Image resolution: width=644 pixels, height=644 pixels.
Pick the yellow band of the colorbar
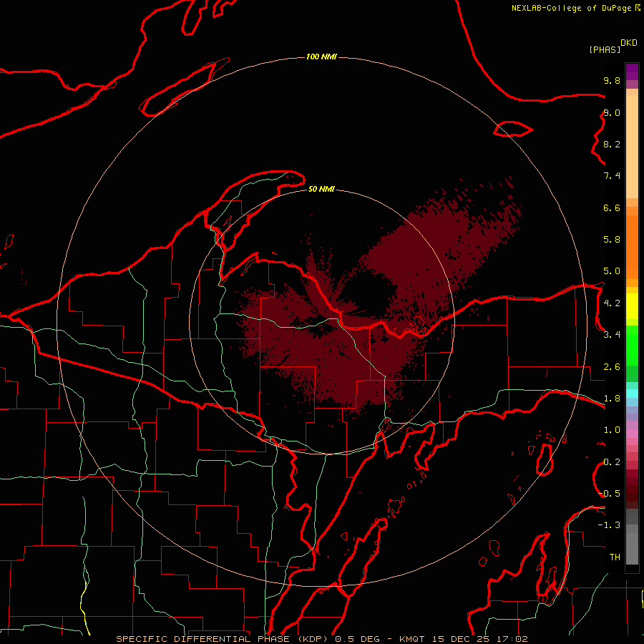(x=632, y=306)
